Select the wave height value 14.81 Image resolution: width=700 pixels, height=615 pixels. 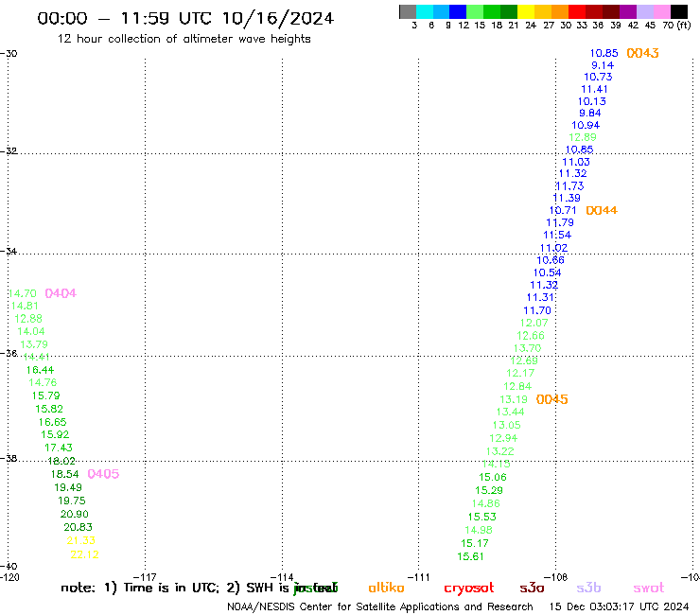[x=25, y=306]
